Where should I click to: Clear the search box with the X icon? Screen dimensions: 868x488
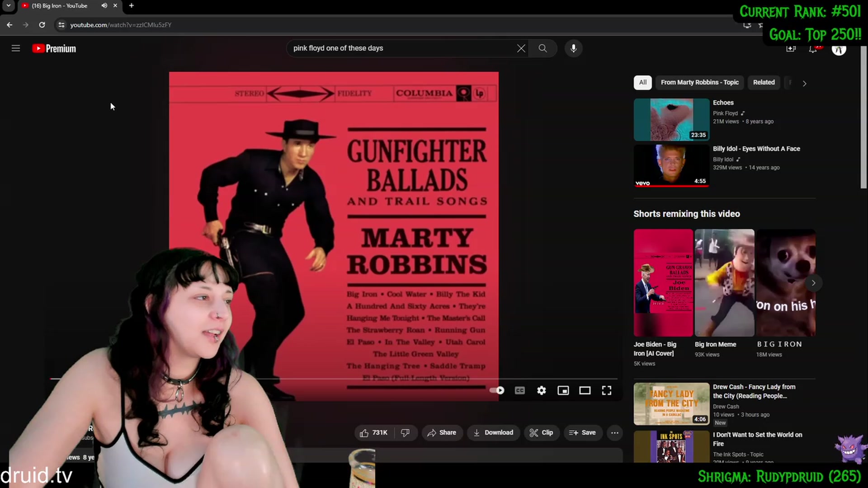point(521,48)
